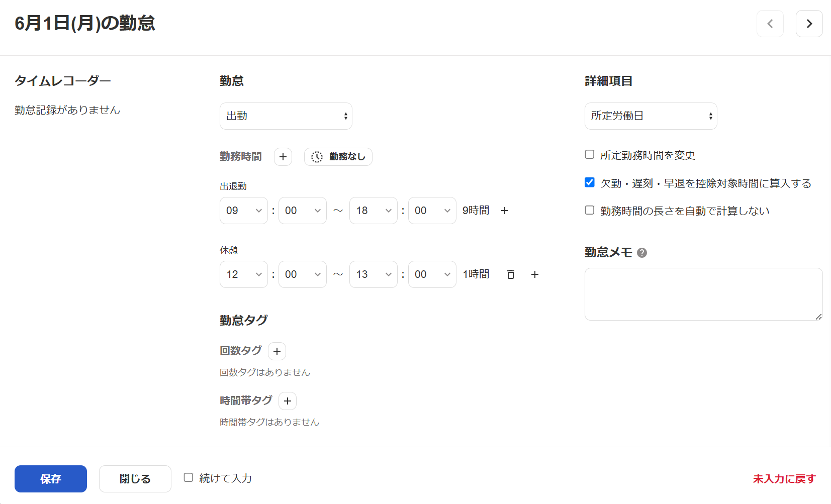Check 所定勤務時間を変更 checkbox
This screenshot has height=504, width=831.
(x=590, y=154)
